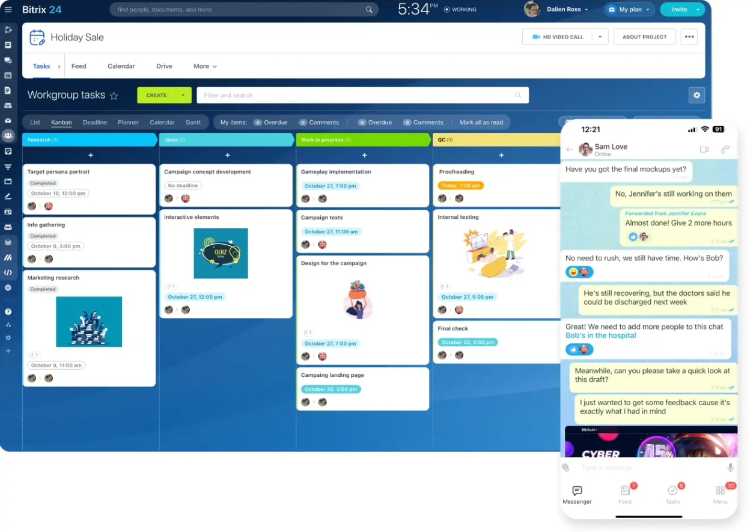Click the microphone icon in the message bar
756x532 pixels.
730,467
